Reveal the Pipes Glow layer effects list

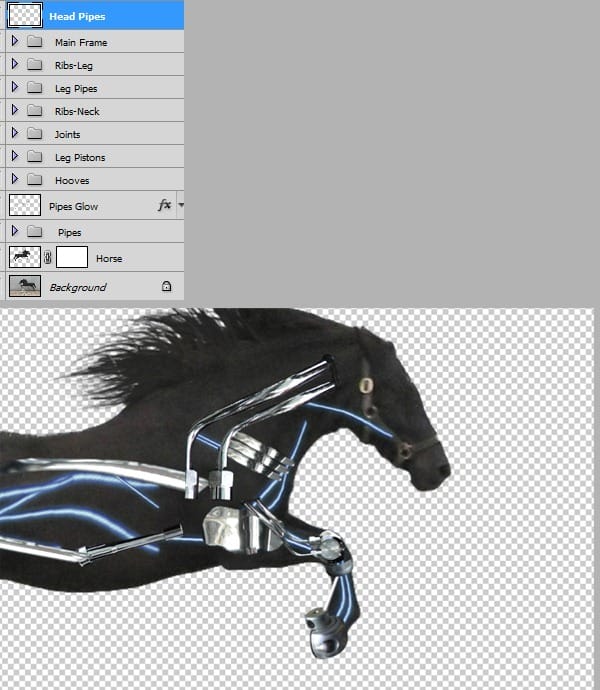point(181,205)
